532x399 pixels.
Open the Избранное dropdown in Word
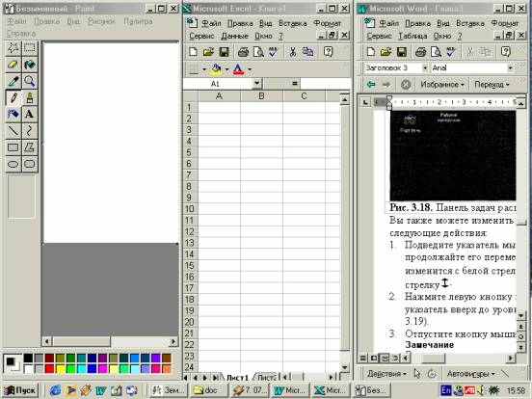click(441, 84)
